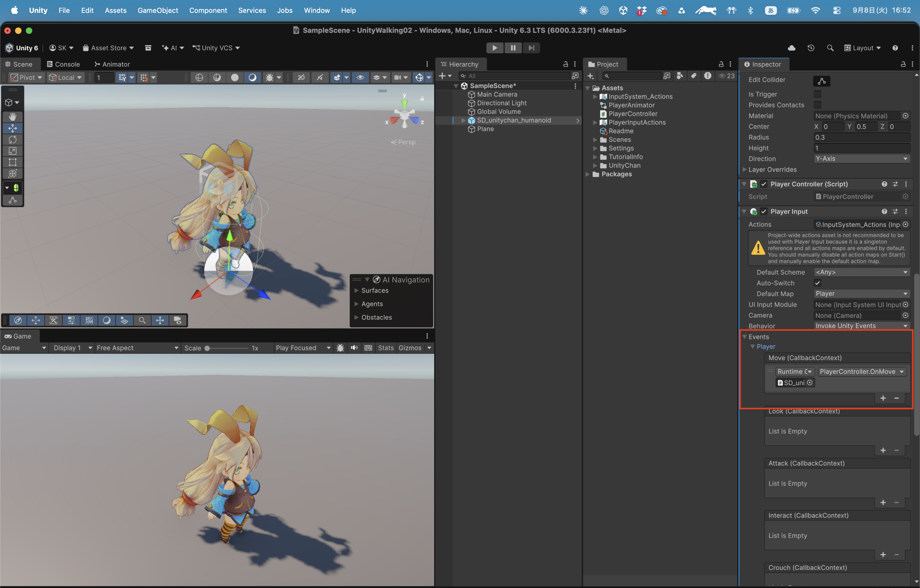Open Unity Cloud icon in toolbar
Viewport: 920px width, 588px height.
[792, 48]
